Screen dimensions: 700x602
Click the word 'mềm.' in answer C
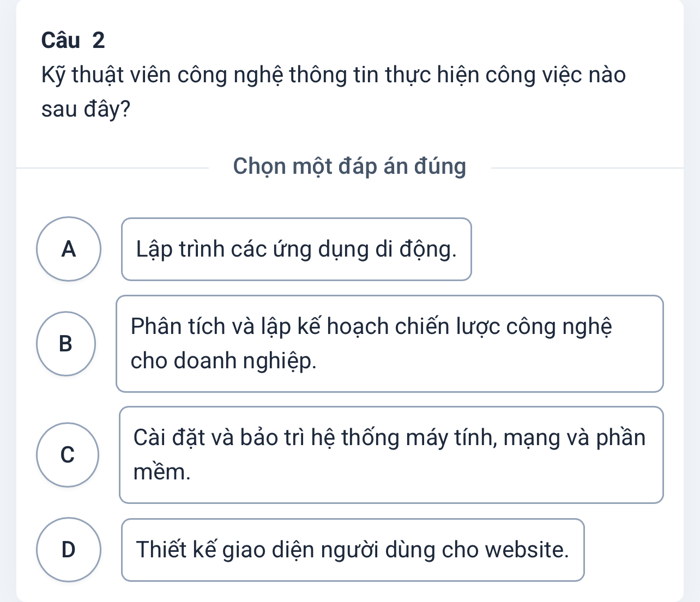click(162, 472)
